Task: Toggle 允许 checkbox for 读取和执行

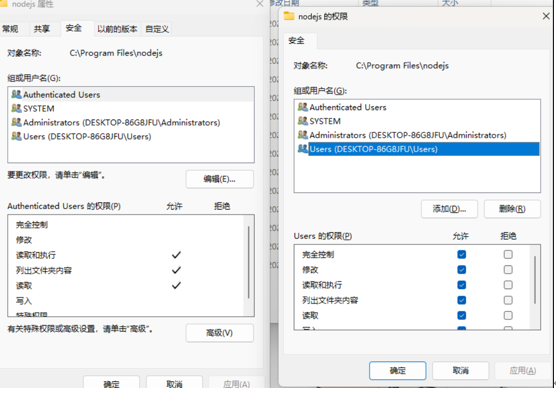Action: (x=461, y=285)
